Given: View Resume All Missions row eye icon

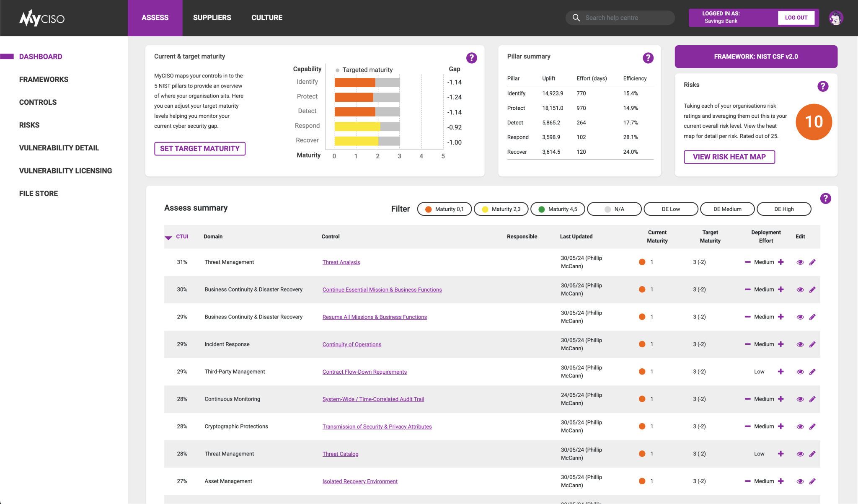Looking at the screenshot, I should [800, 317].
